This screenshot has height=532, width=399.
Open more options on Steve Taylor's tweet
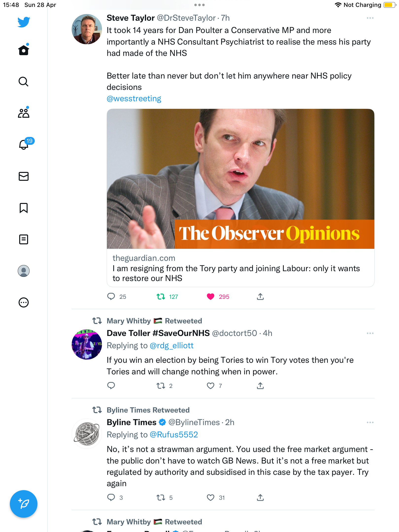(370, 18)
